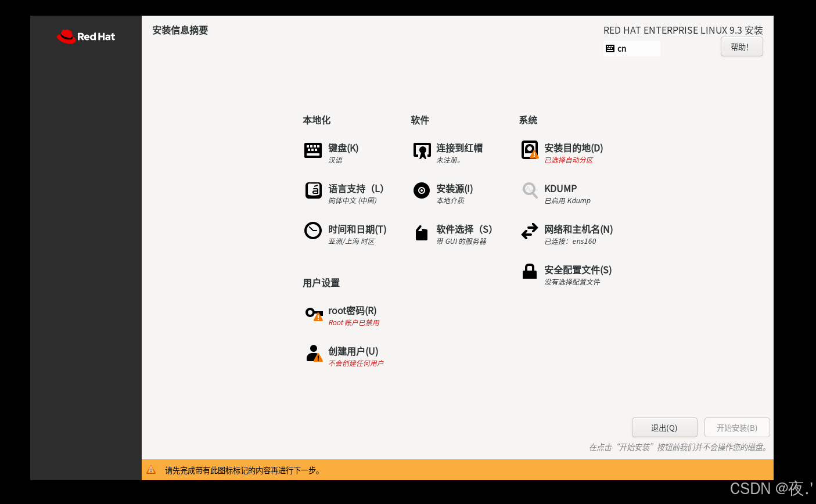Select 安装源(I)
Image resolution: width=816 pixels, height=504 pixels.
pyautogui.click(x=455, y=189)
